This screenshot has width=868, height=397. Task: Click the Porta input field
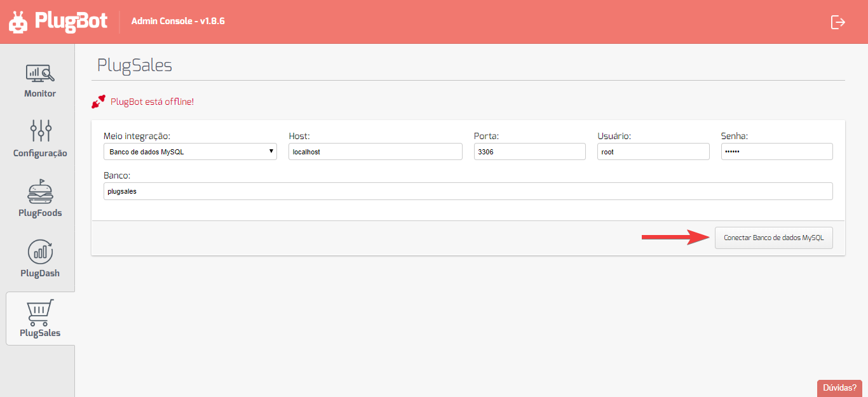(530, 152)
